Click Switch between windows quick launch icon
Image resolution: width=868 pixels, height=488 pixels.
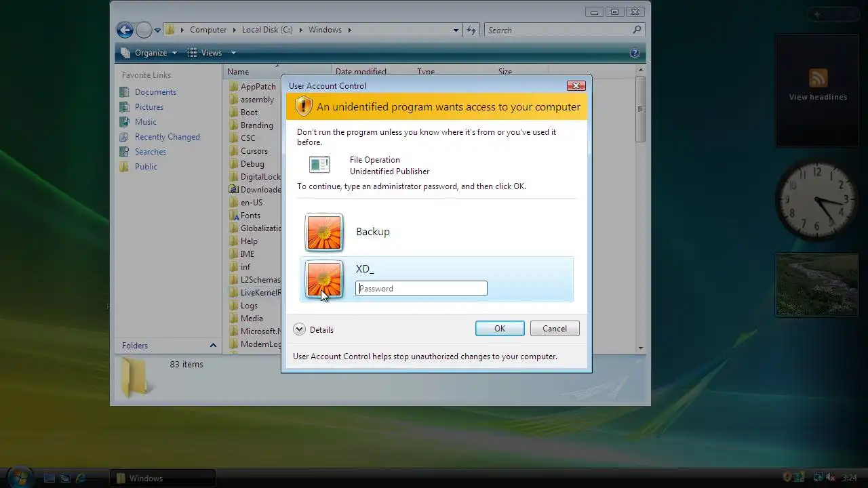point(65,478)
